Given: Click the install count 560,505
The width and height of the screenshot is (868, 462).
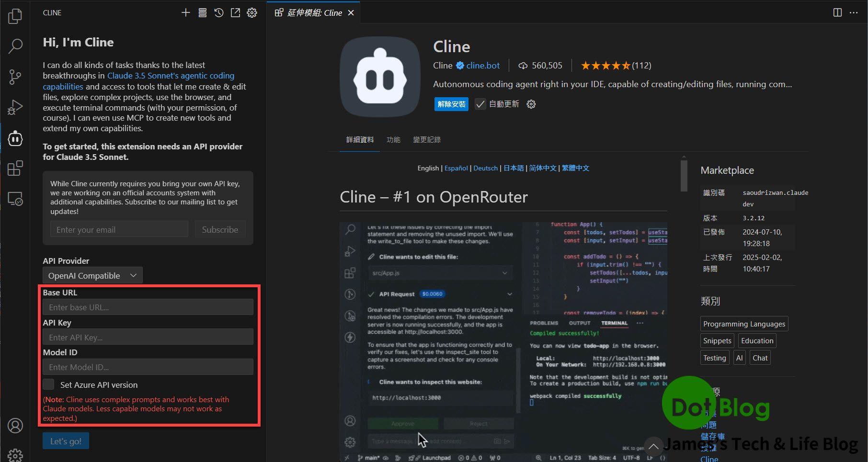Looking at the screenshot, I should click(540, 66).
